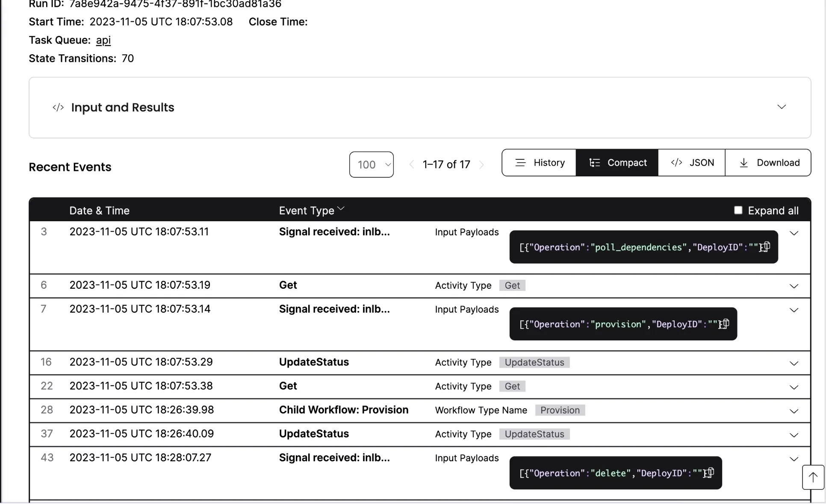This screenshot has width=826, height=504.
Task: Click the code brackets icon beside Input and Results
Action: (x=58, y=107)
